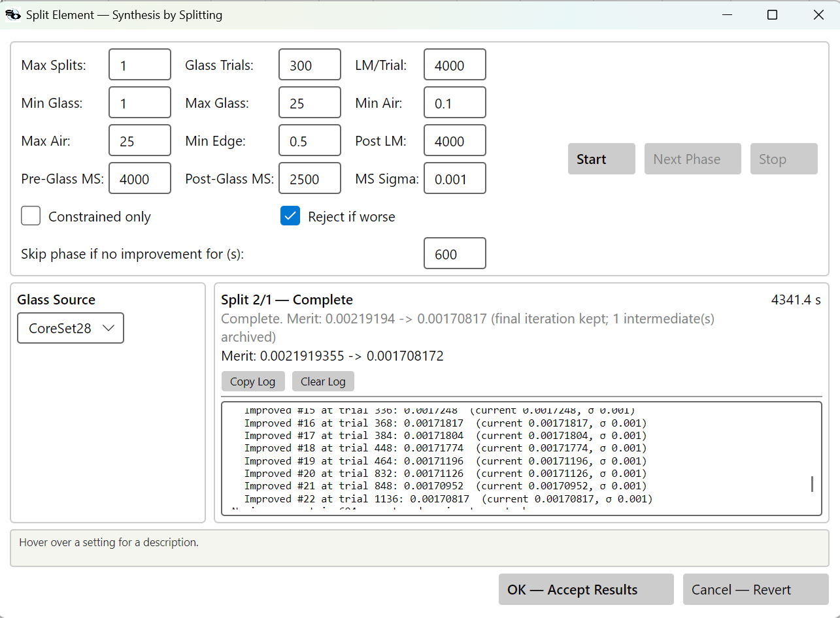Click OK — Accept Results
Screen dimensions: 840x618
point(586,589)
